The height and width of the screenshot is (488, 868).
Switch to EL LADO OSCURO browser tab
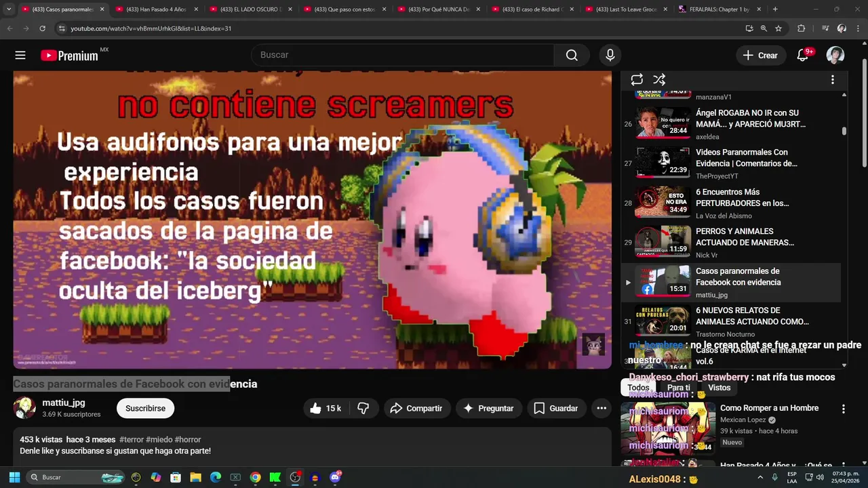pos(250,9)
